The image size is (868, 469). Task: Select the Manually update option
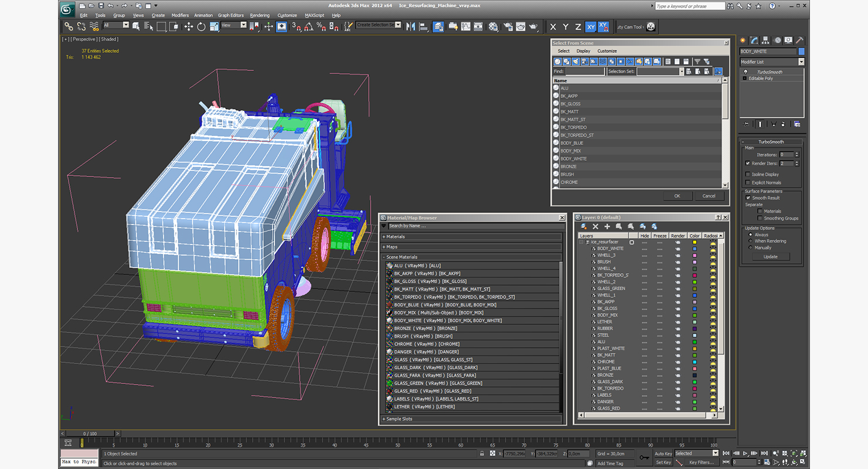tap(751, 247)
